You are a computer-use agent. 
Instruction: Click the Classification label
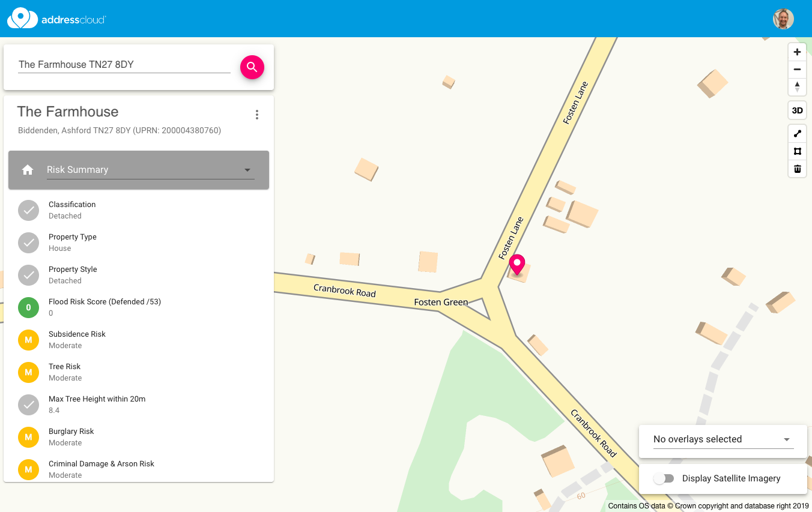72,205
